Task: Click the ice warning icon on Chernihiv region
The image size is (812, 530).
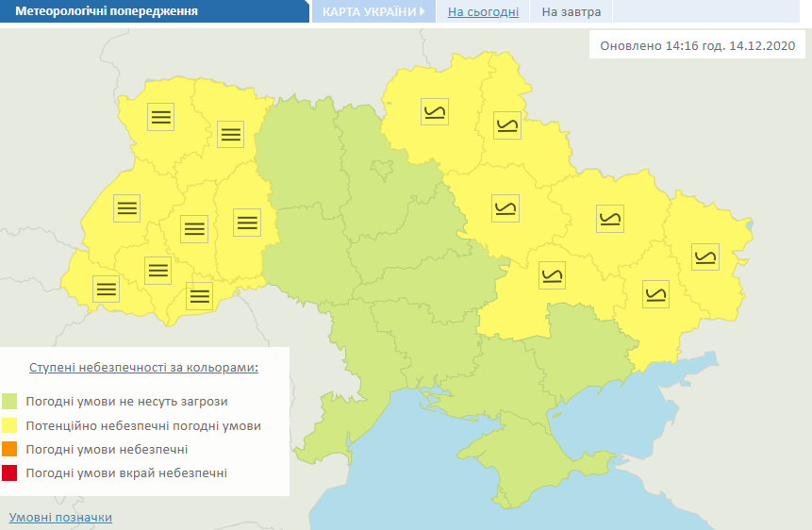Action: [x=435, y=112]
